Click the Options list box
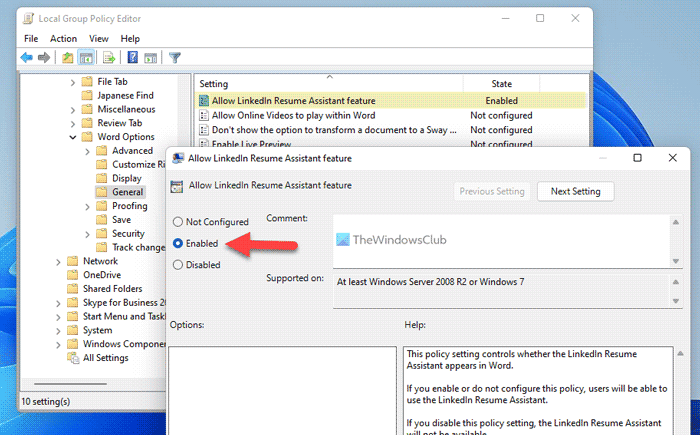 click(x=282, y=391)
